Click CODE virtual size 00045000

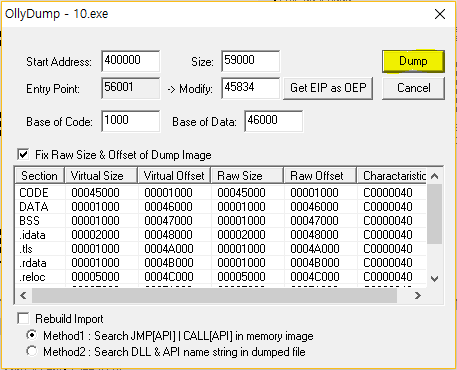pyautogui.click(x=95, y=193)
